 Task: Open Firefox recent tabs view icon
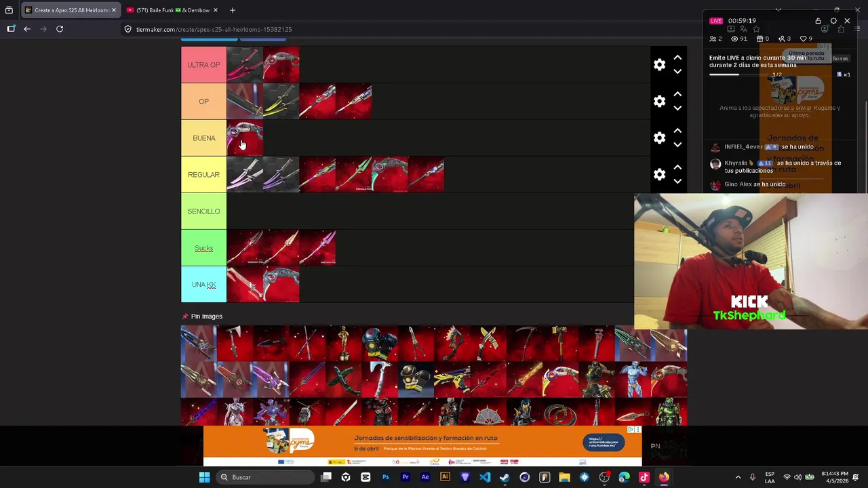(x=9, y=10)
